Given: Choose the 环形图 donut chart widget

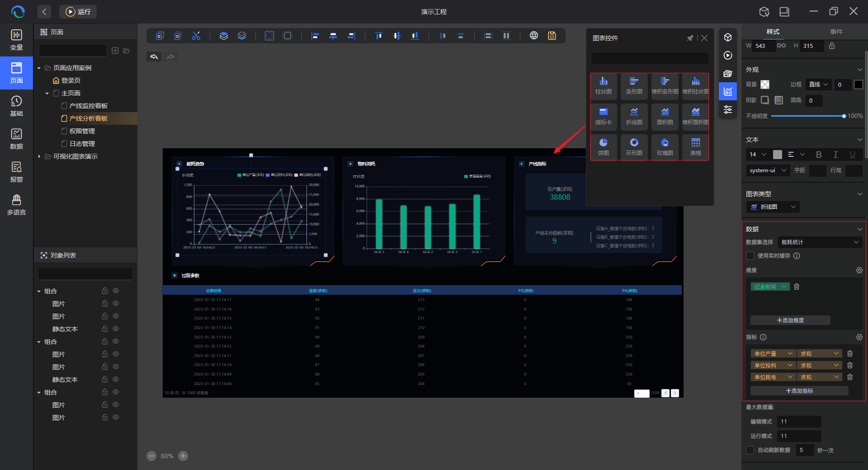Looking at the screenshot, I should [x=634, y=147].
